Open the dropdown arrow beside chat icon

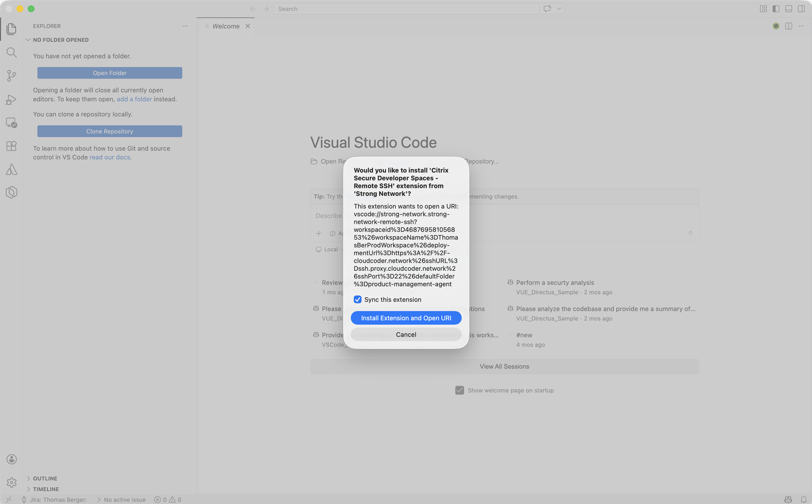tap(559, 9)
